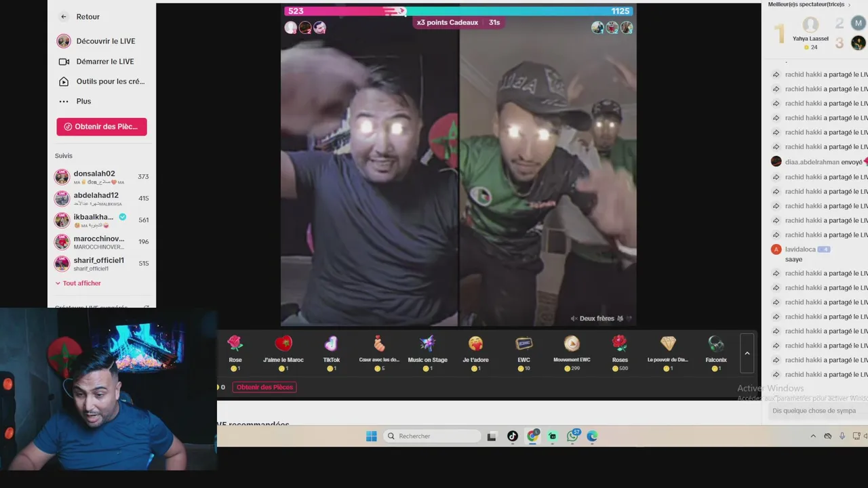Screen dimensions: 868x488
Task: Open left team top gifters avatars
Action: tap(305, 28)
